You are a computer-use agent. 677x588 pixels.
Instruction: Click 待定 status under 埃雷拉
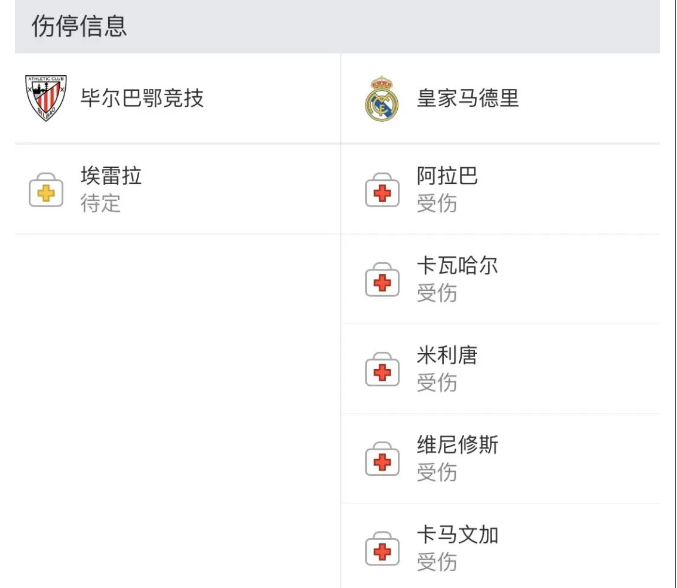click(101, 203)
